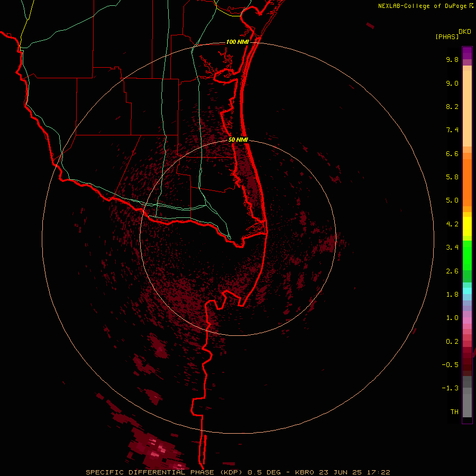Click the 5.0 legend value

(x=452, y=200)
